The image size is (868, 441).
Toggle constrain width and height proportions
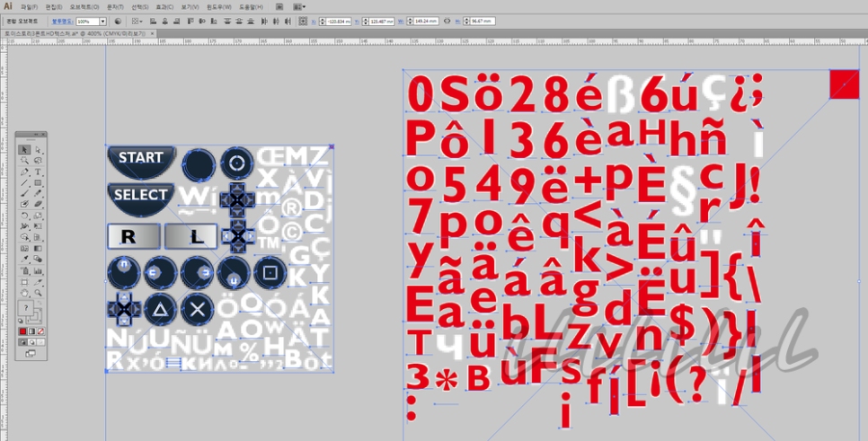(447, 22)
